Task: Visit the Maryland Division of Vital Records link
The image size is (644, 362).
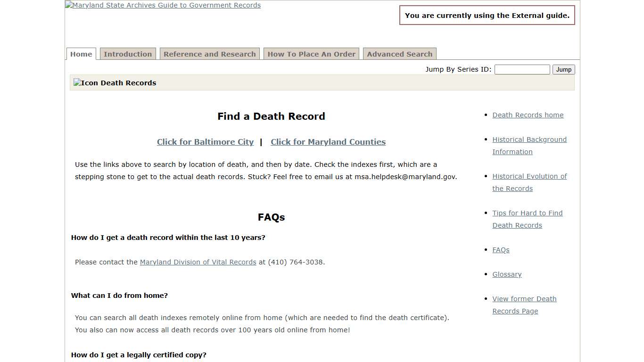Action: click(x=198, y=262)
